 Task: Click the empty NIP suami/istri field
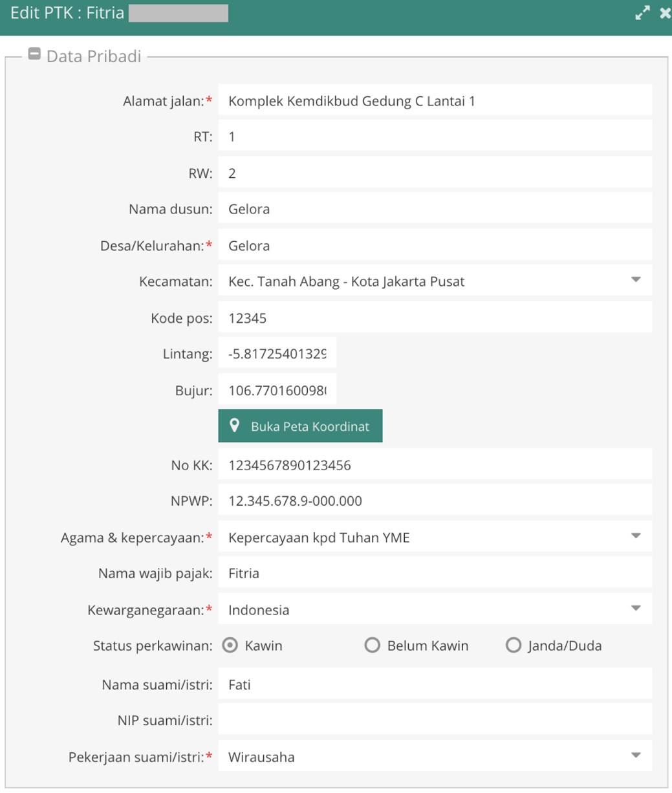coord(435,720)
